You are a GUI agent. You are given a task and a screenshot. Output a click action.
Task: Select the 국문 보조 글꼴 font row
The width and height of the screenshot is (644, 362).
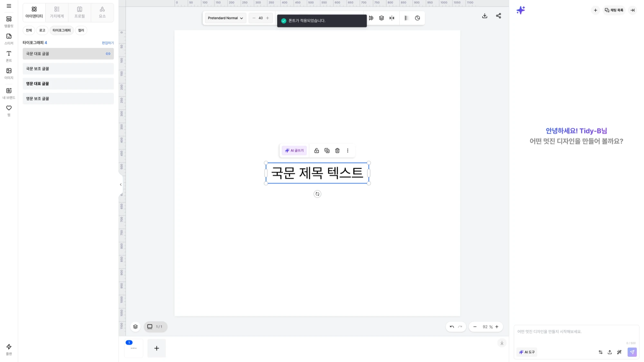[x=68, y=69]
